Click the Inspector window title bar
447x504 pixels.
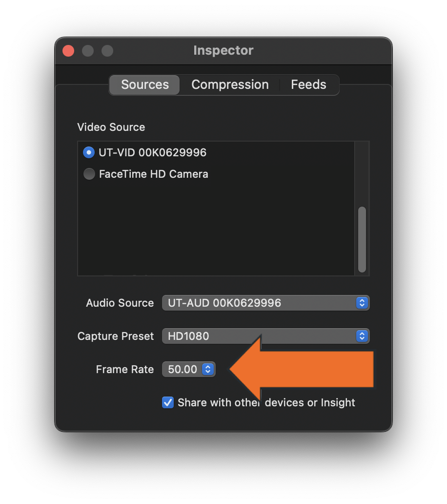223,50
